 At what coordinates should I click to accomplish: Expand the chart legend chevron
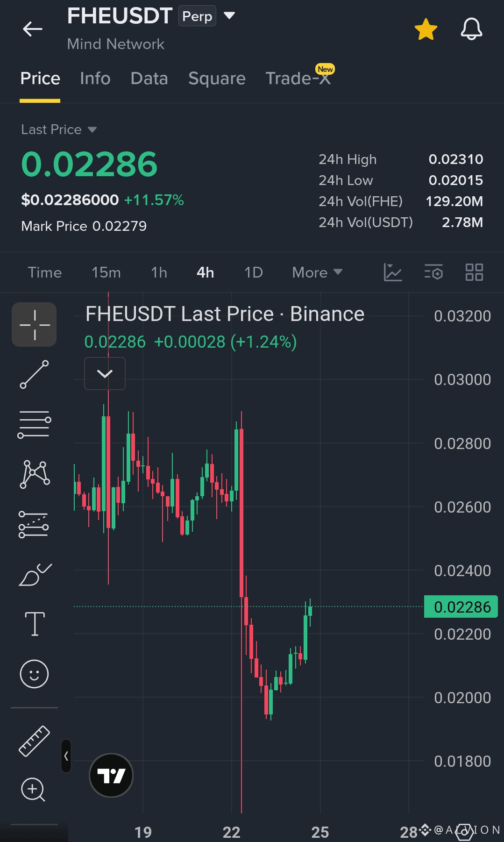105,373
